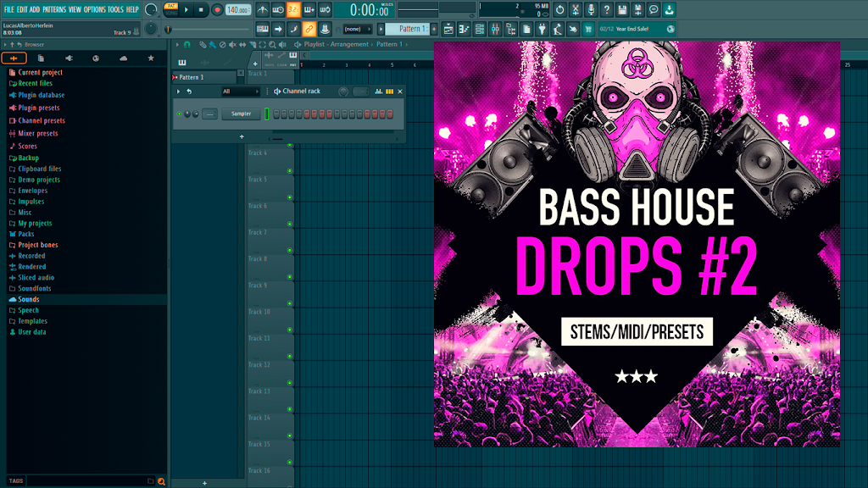Open the shopping cart content library
The height and width of the screenshot is (488, 868).
coord(588,29)
